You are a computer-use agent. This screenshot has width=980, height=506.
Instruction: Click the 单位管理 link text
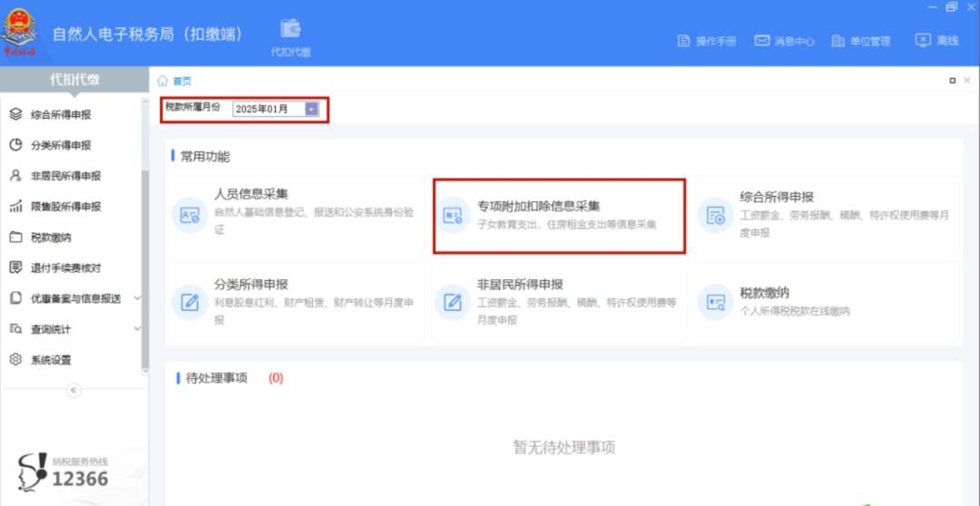click(870, 41)
